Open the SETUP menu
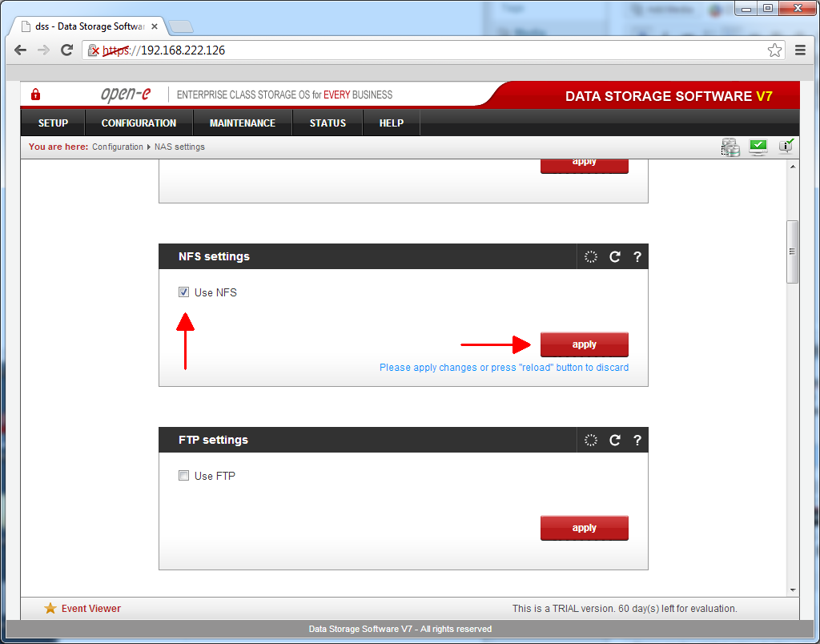The width and height of the screenshot is (820, 644). (x=53, y=123)
